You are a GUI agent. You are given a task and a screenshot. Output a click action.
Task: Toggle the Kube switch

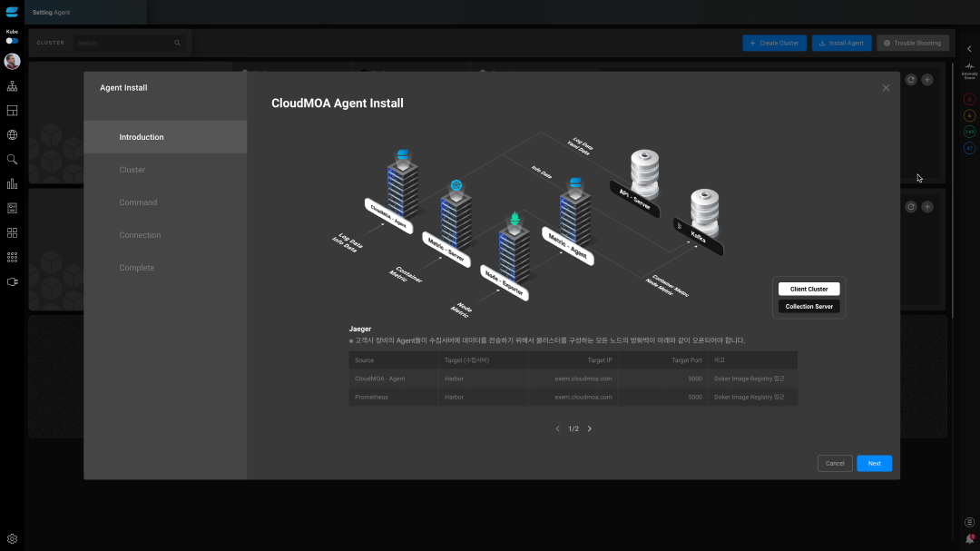pos(12,41)
